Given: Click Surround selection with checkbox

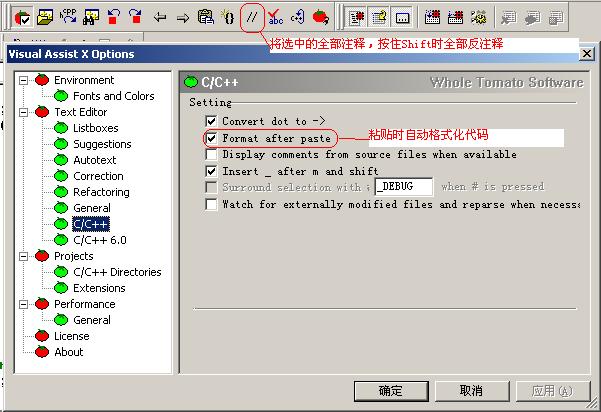Looking at the screenshot, I should pyautogui.click(x=211, y=187).
